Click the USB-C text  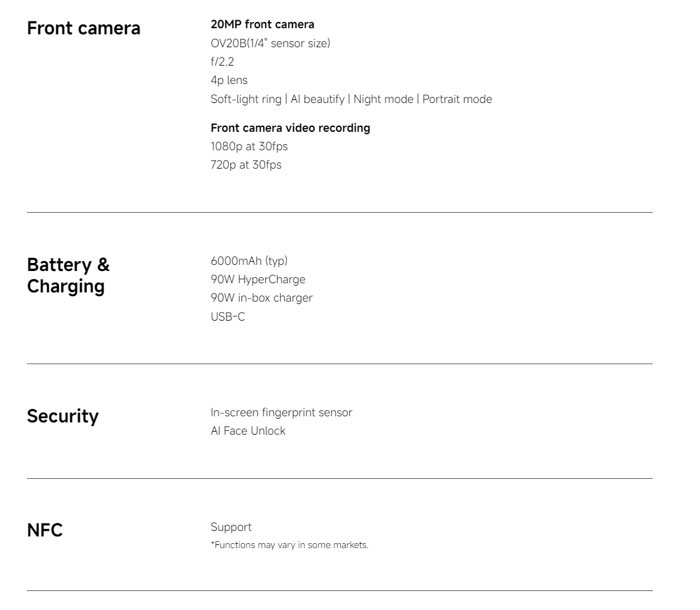tap(227, 316)
